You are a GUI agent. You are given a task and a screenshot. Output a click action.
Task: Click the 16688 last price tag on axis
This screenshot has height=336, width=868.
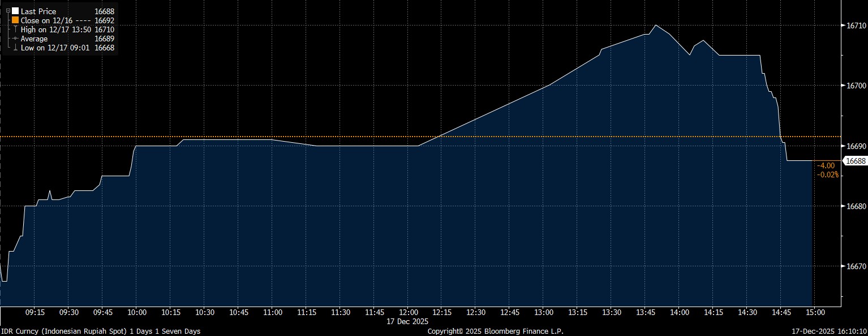854,161
